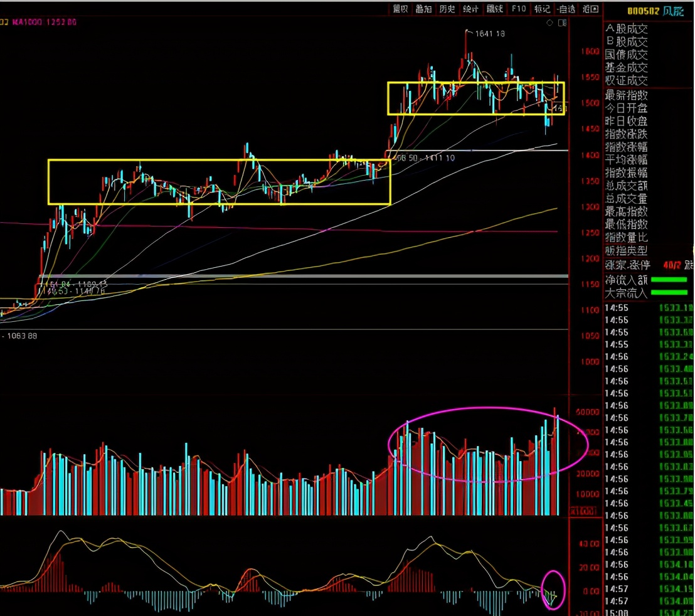
Task: Click the 1500 price axis label
Action: 590,104
